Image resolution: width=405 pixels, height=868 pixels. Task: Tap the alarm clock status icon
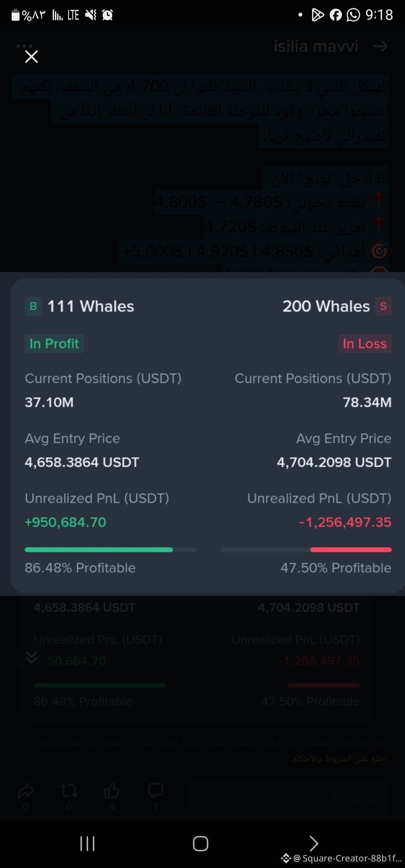(x=108, y=15)
